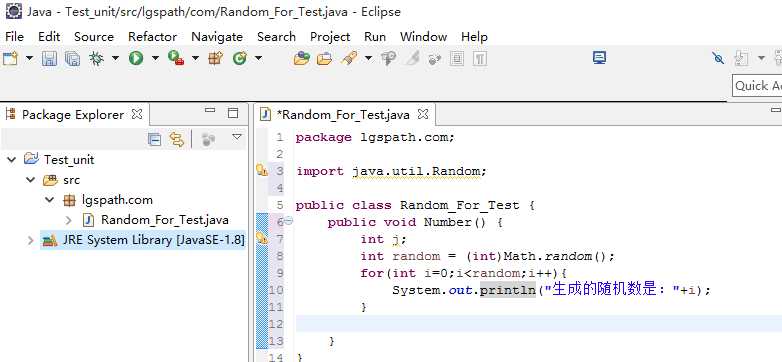
Task: Open the Debug configurations dropdown arrow
Action: pyautogui.click(x=115, y=58)
